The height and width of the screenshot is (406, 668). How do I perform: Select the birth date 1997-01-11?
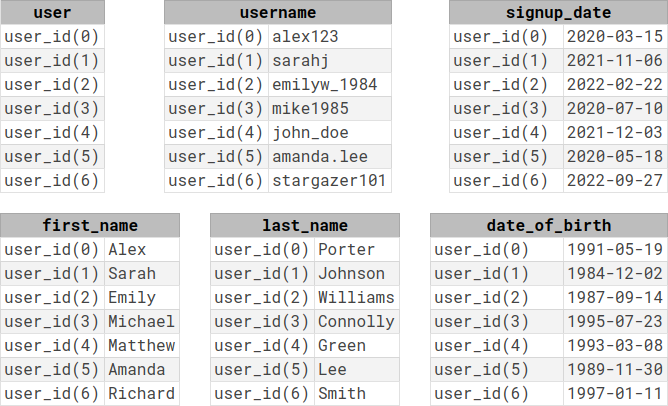point(615,394)
